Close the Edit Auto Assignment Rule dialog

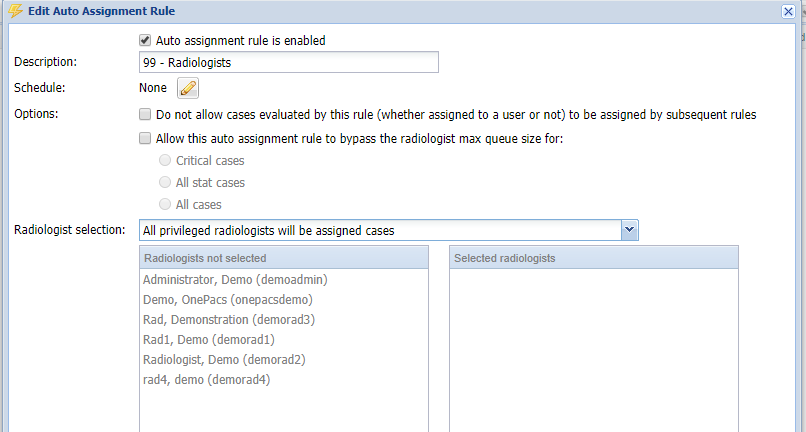point(788,11)
